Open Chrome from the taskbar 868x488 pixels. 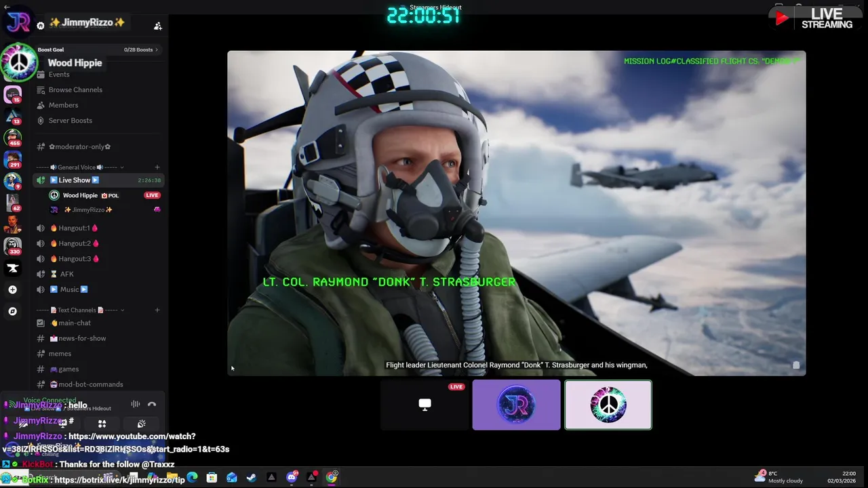click(331, 477)
